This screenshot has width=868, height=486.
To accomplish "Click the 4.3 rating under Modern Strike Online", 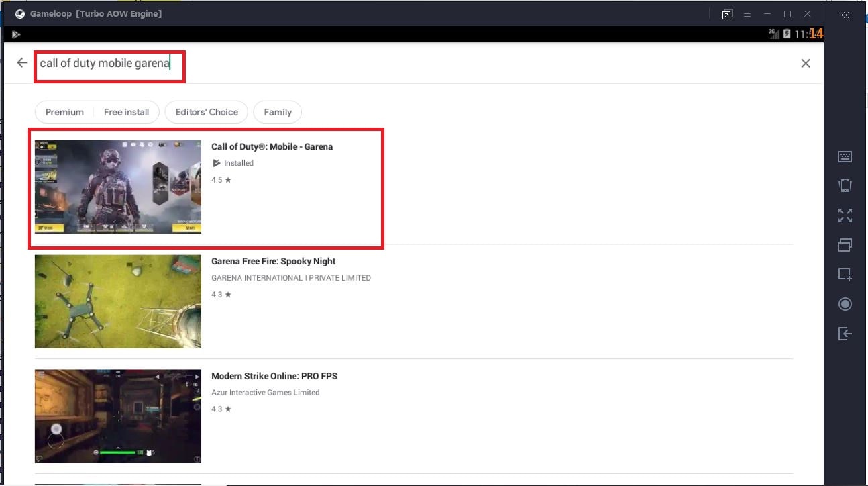I will point(221,409).
